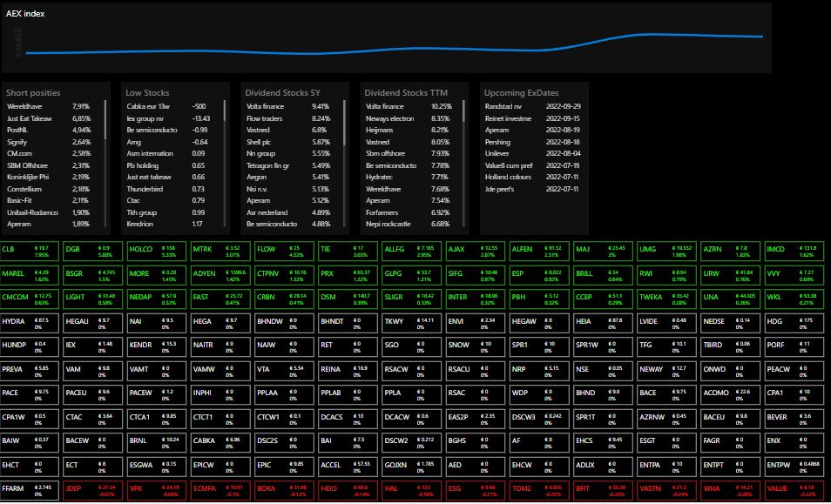Select the IMCD stock tile

click(x=794, y=252)
